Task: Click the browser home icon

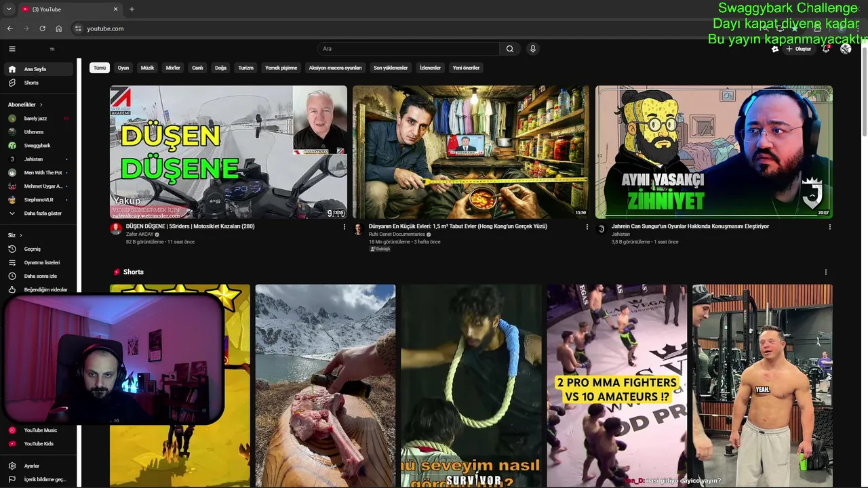Action: (58, 28)
